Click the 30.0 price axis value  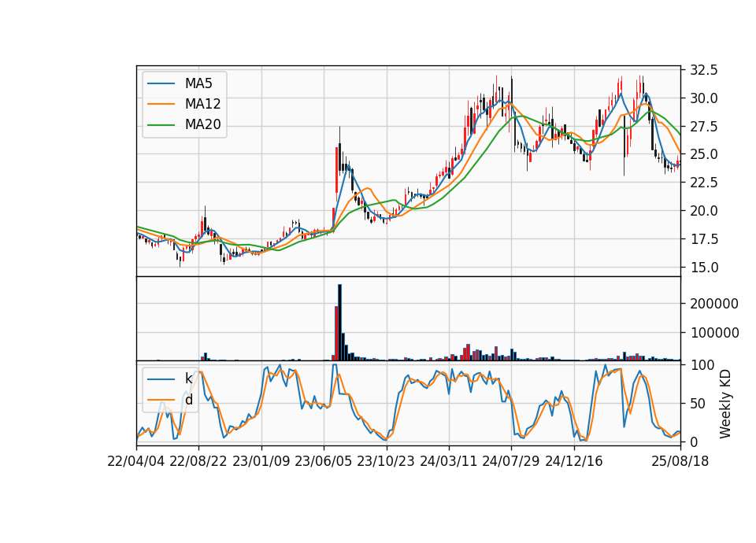704,98
